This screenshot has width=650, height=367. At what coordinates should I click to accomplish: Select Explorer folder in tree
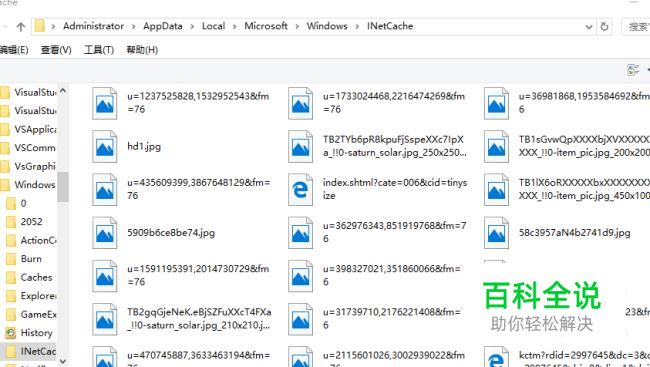click(x=31, y=296)
